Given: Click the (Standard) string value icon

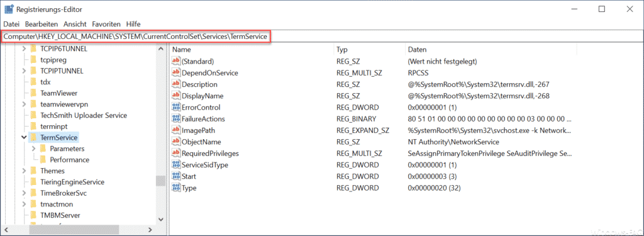Looking at the screenshot, I should point(176,61).
